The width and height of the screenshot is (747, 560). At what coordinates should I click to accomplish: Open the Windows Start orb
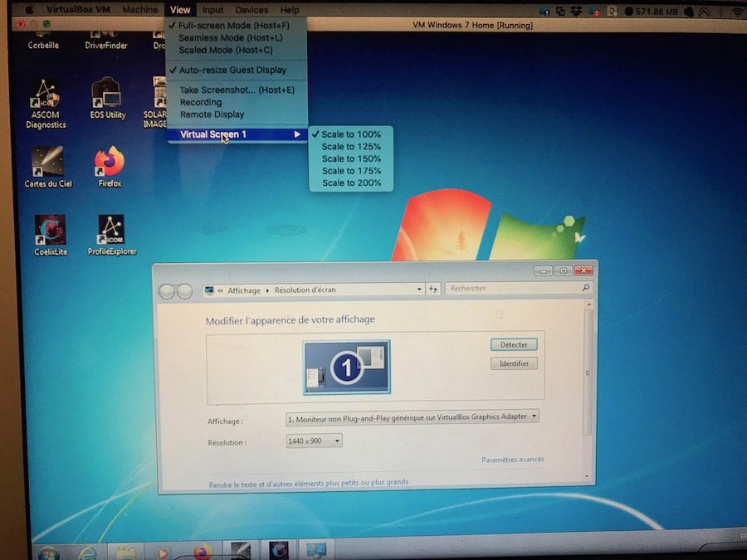tap(49, 553)
